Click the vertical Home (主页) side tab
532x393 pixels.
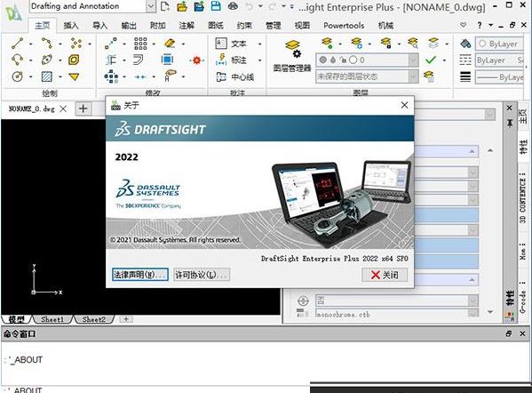pyautogui.click(x=524, y=116)
